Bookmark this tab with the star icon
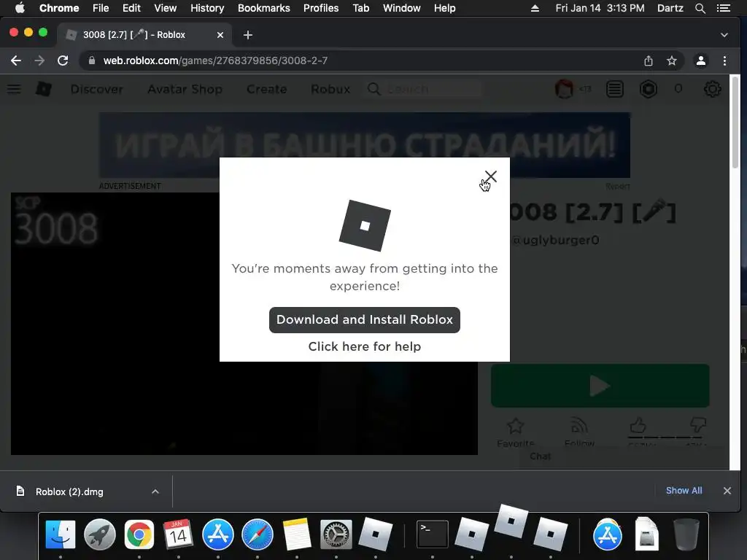Image resolution: width=747 pixels, height=560 pixels. click(x=672, y=61)
